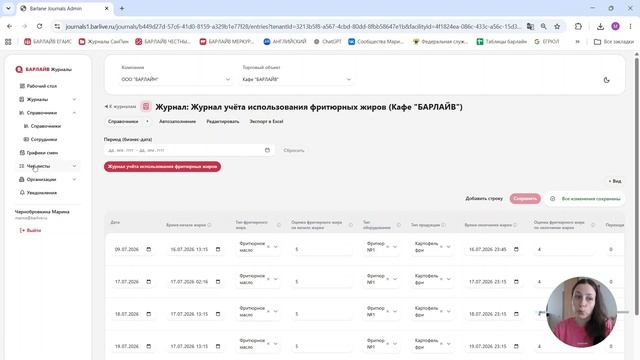
Task: Click the Автозаполнение button
Action: [x=178, y=122]
